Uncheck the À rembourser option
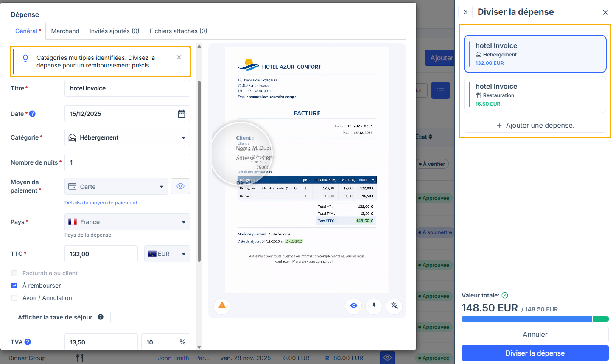613x364 pixels. tap(14, 286)
